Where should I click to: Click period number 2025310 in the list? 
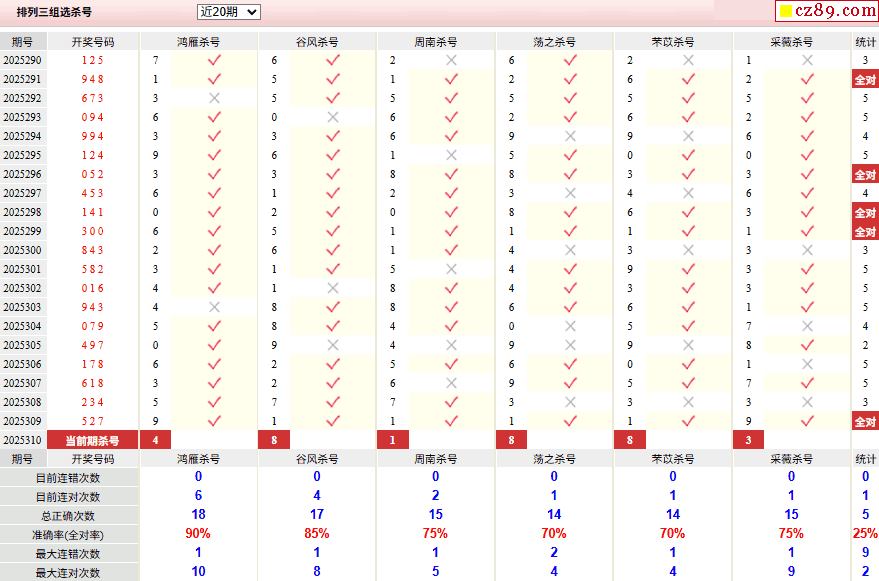(22, 441)
